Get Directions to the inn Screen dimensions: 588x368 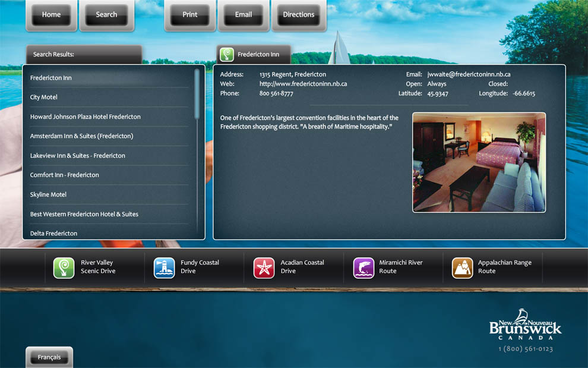299,15
